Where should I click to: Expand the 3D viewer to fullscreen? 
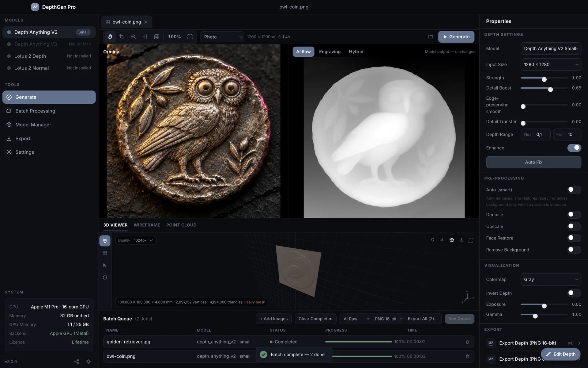[471, 240]
